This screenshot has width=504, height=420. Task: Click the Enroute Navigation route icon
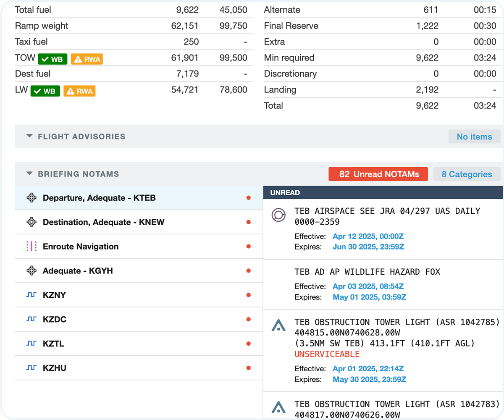click(x=31, y=247)
